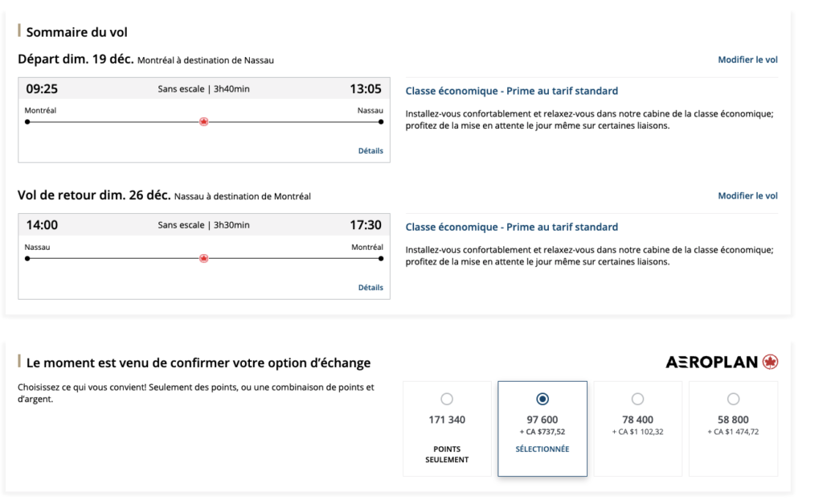Click the SÉLECTIONNÉE label on the chosen option

click(543, 449)
